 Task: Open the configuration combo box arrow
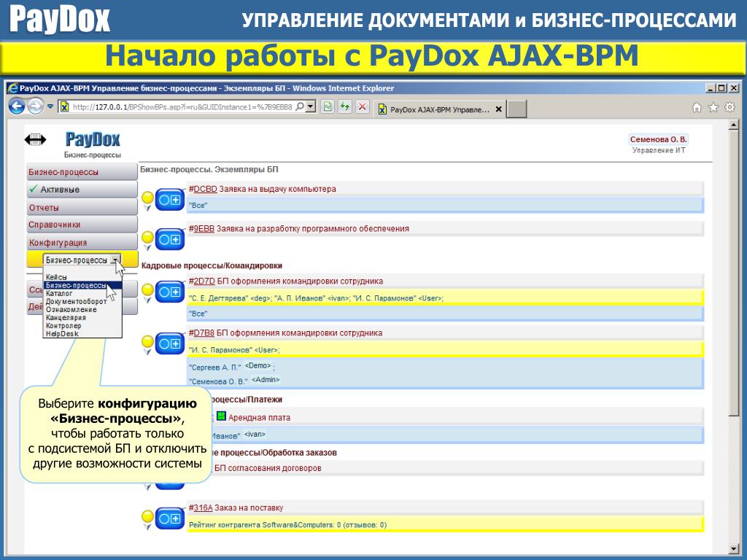pos(115,260)
